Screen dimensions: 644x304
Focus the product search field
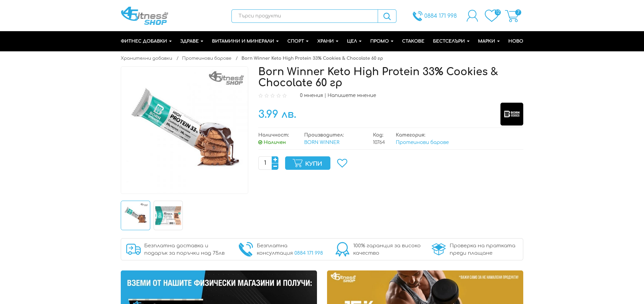(305, 16)
